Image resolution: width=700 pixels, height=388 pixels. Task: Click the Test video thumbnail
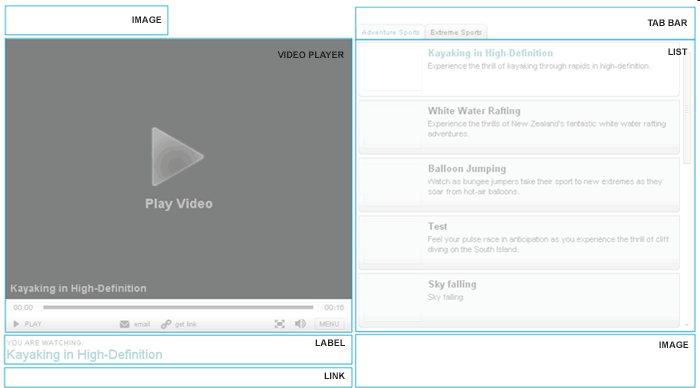coord(392,242)
